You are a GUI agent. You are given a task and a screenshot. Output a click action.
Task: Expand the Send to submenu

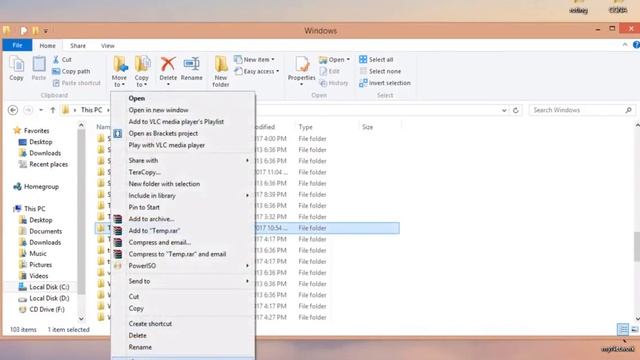(x=247, y=281)
